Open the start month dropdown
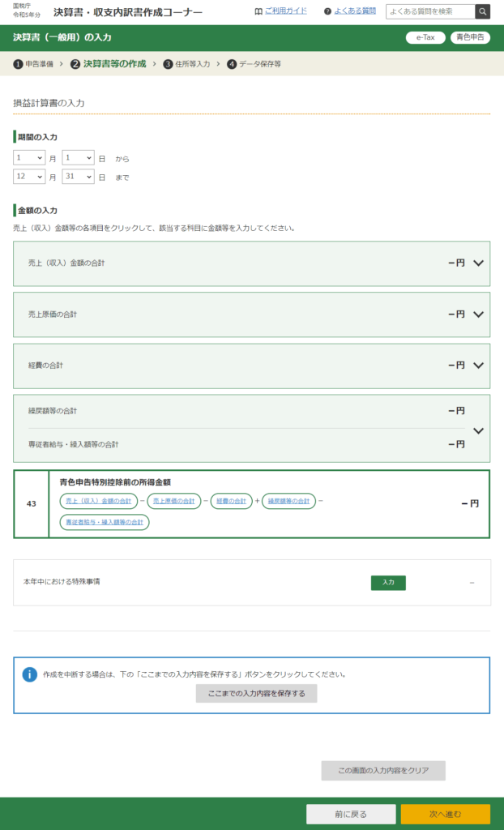Screen dimensions: 504x830 click(29, 158)
